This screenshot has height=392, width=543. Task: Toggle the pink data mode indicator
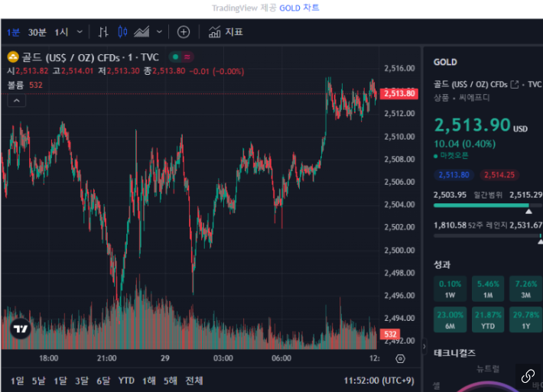[187, 57]
